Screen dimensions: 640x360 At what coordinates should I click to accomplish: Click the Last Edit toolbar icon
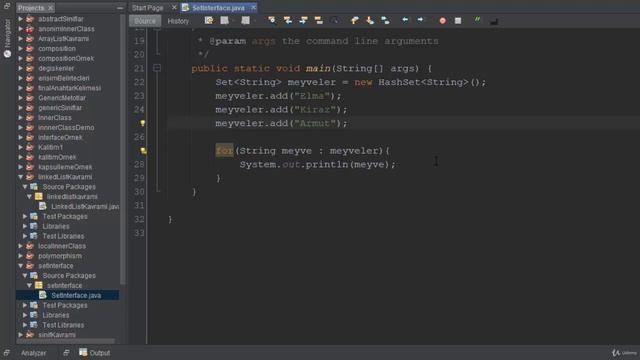point(209,20)
